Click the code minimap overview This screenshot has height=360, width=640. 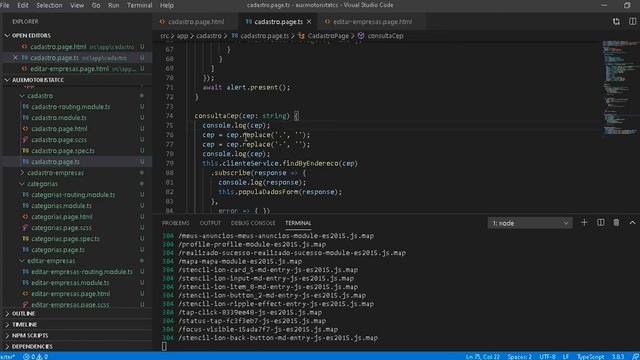(x=620, y=88)
